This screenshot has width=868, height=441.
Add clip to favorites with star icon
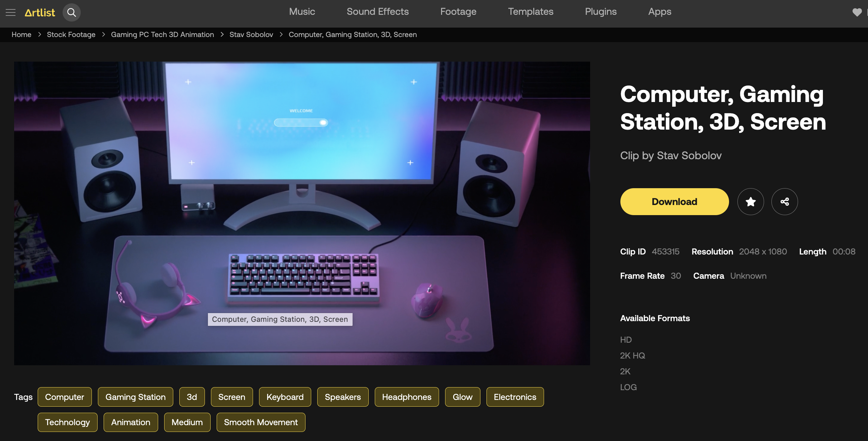pyautogui.click(x=750, y=202)
